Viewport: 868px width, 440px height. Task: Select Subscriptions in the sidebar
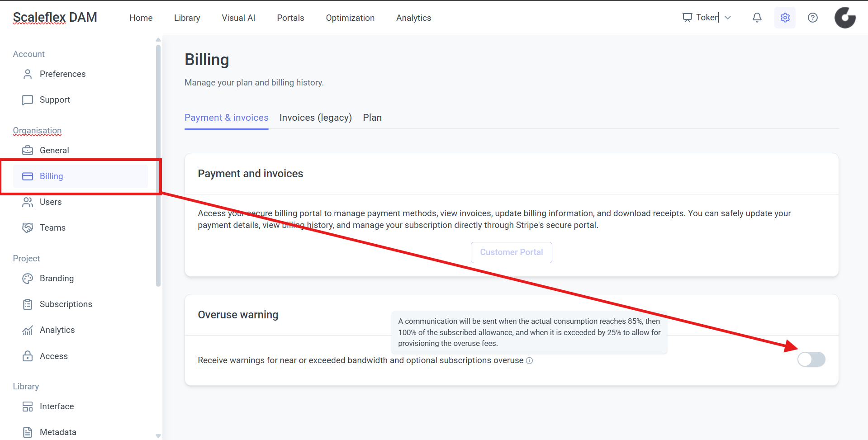click(x=66, y=304)
